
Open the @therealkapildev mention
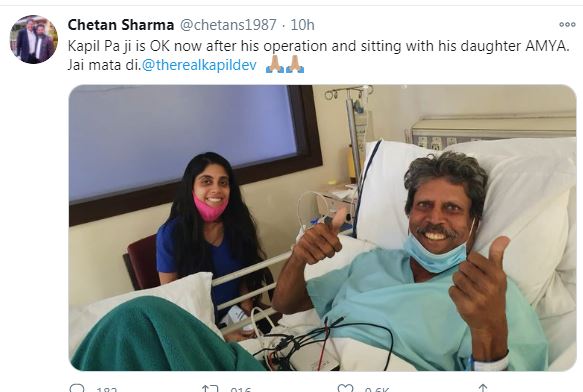click(199, 65)
